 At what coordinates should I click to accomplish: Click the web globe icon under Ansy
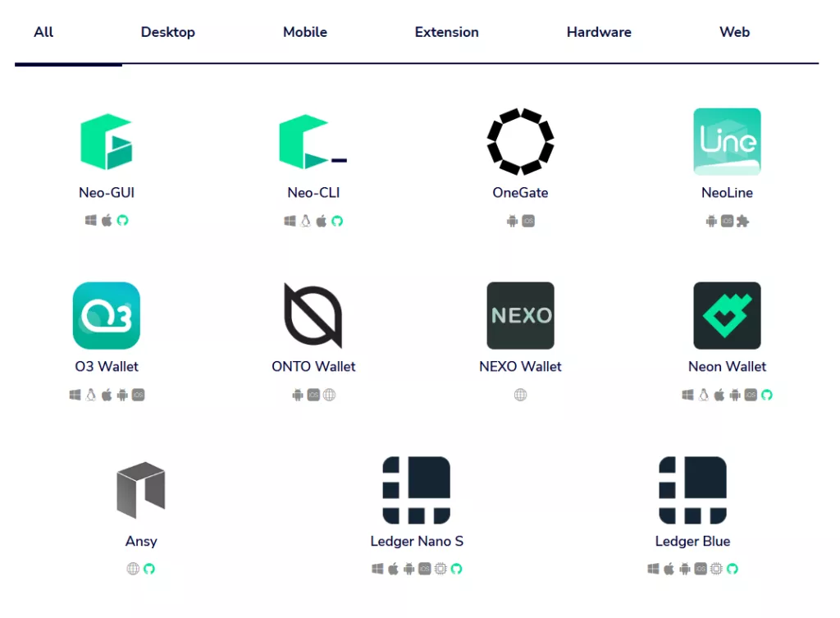point(133,569)
